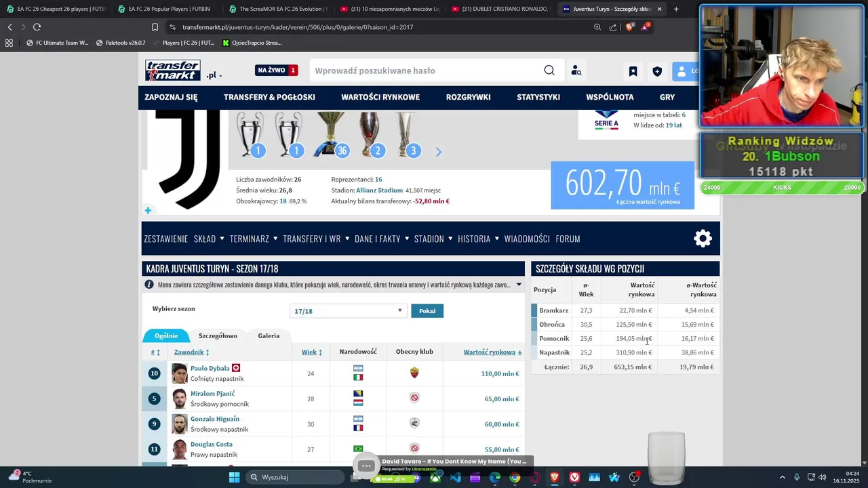The width and height of the screenshot is (868, 488).
Task: Open ZESTAWIENIE link
Action: tap(165, 239)
